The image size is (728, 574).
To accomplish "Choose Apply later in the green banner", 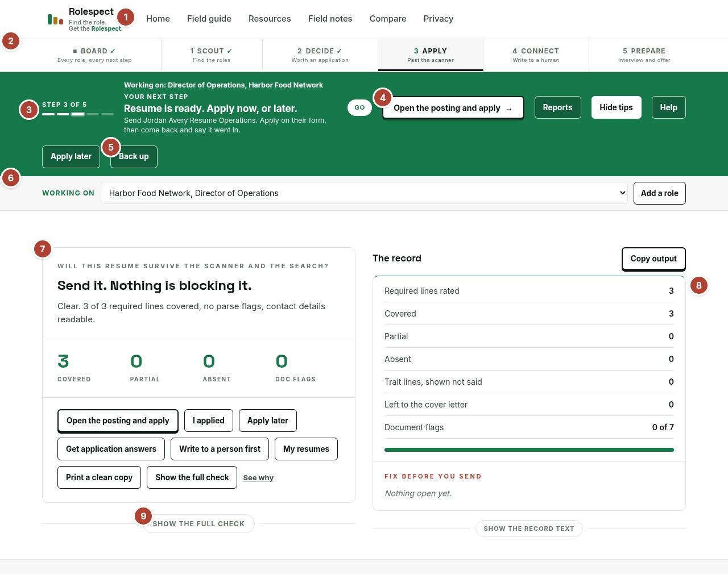I will (x=71, y=156).
